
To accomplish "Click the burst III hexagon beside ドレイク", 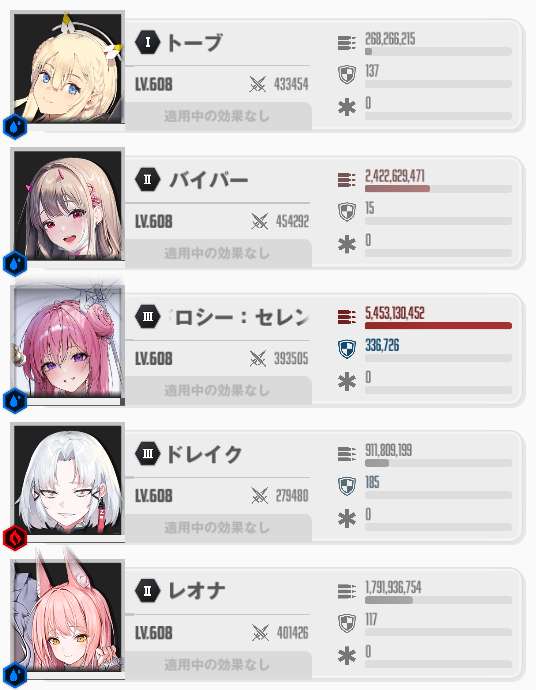I will pos(147,453).
